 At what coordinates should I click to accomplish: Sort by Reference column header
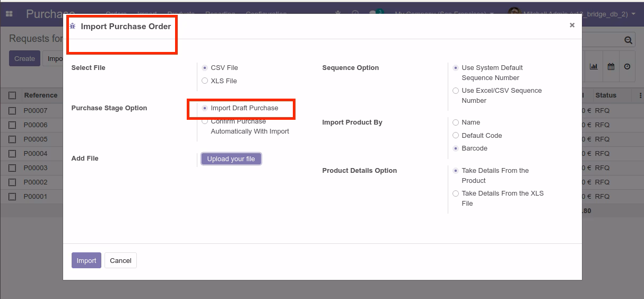pyautogui.click(x=41, y=95)
